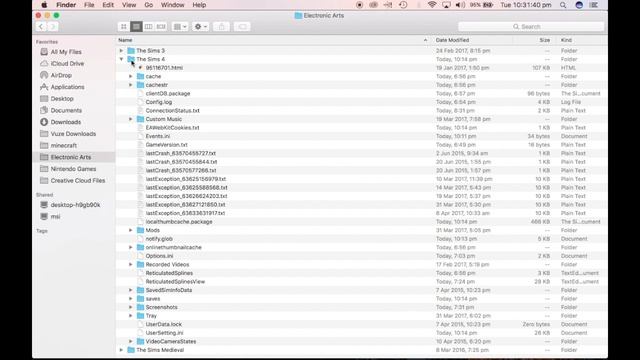
Task: Switch to list view in toolbar
Action: pyautogui.click(x=136, y=27)
